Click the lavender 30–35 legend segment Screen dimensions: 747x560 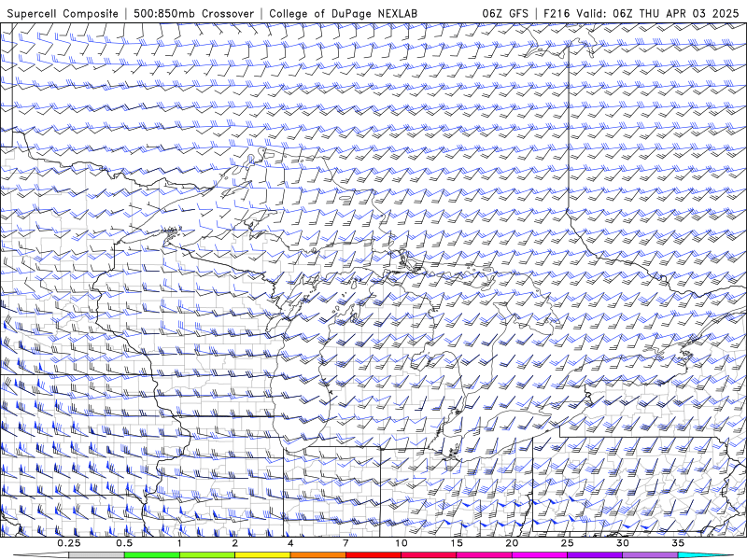click(x=650, y=555)
